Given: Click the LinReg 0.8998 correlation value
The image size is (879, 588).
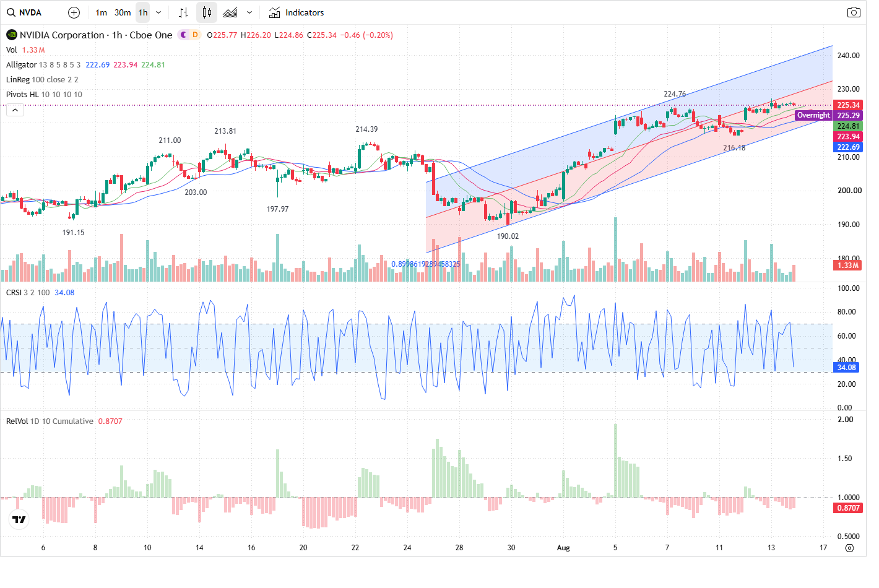Looking at the screenshot, I should [426, 264].
